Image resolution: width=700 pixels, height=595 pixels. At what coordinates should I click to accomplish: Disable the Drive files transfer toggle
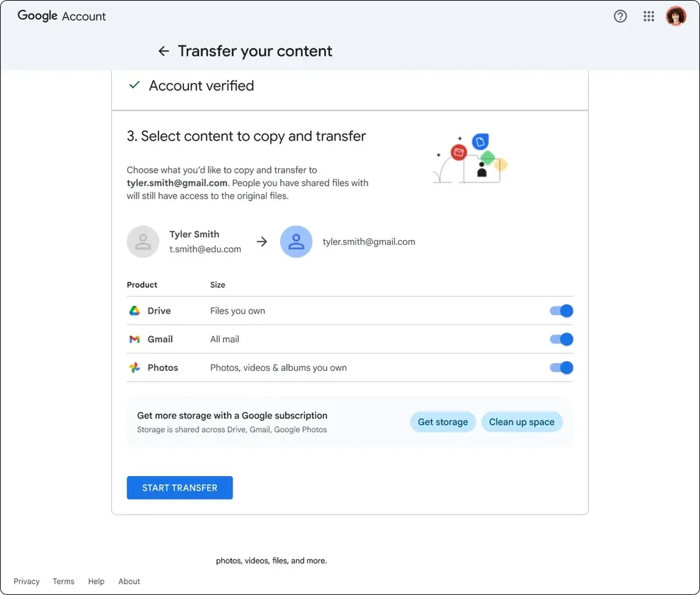(x=561, y=310)
